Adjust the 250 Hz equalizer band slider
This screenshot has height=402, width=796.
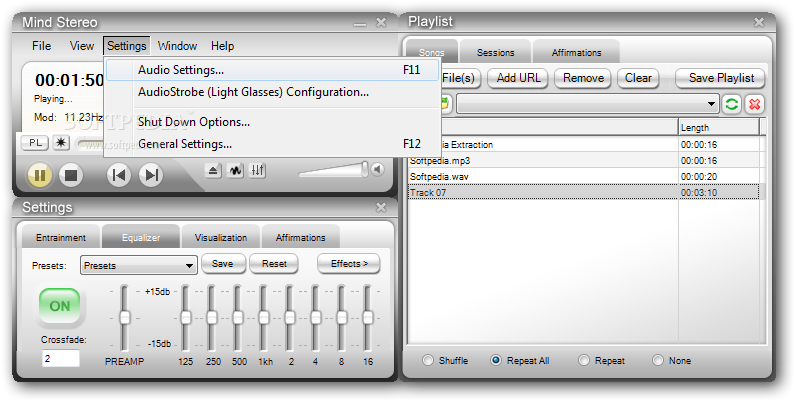(x=212, y=318)
